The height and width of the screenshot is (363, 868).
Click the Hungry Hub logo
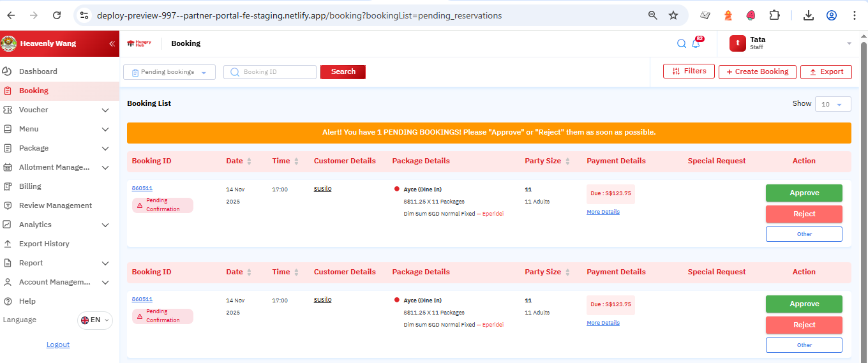pyautogui.click(x=139, y=43)
